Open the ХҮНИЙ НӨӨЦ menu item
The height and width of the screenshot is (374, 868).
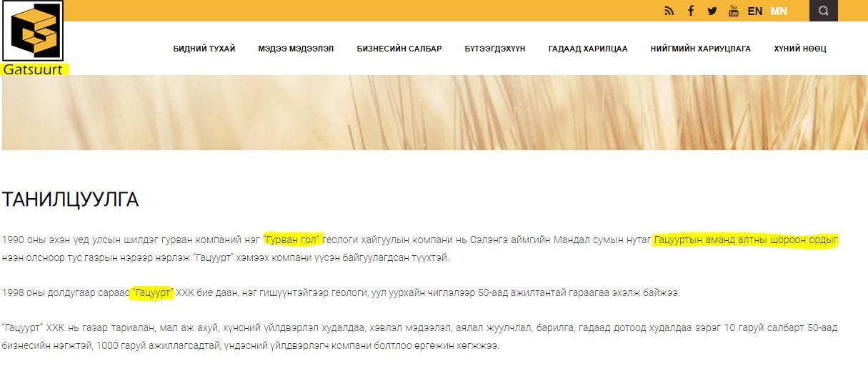pos(800,49)
